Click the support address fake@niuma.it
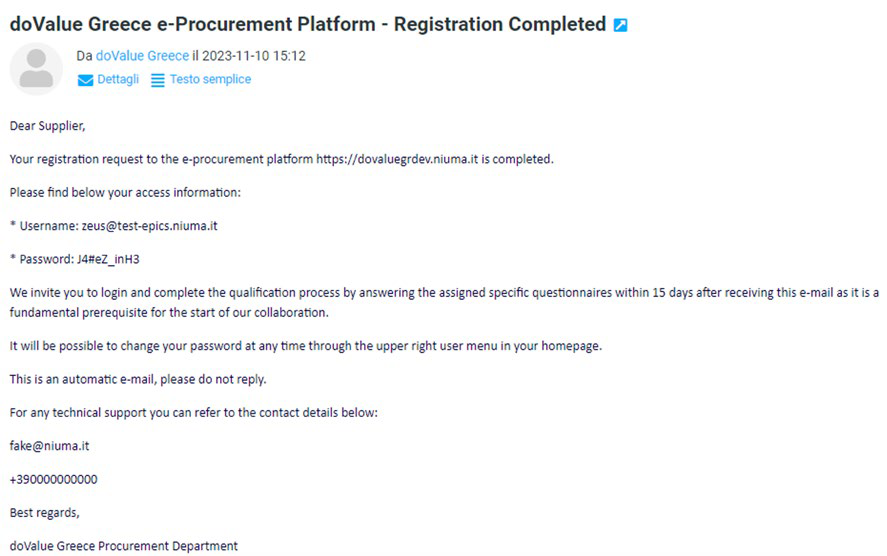This screenshot has width=887, height=556. tap(49, 446)
